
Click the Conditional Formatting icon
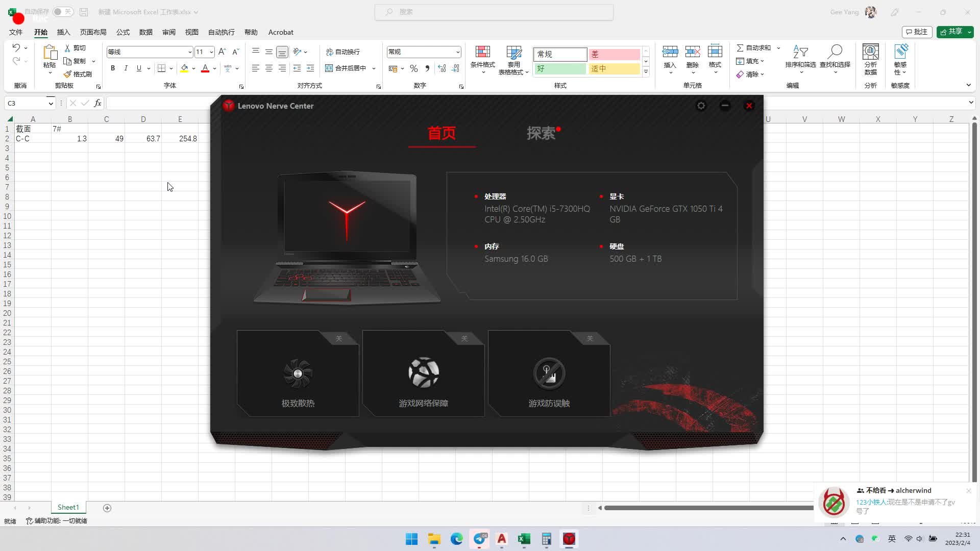click(482, 53)
